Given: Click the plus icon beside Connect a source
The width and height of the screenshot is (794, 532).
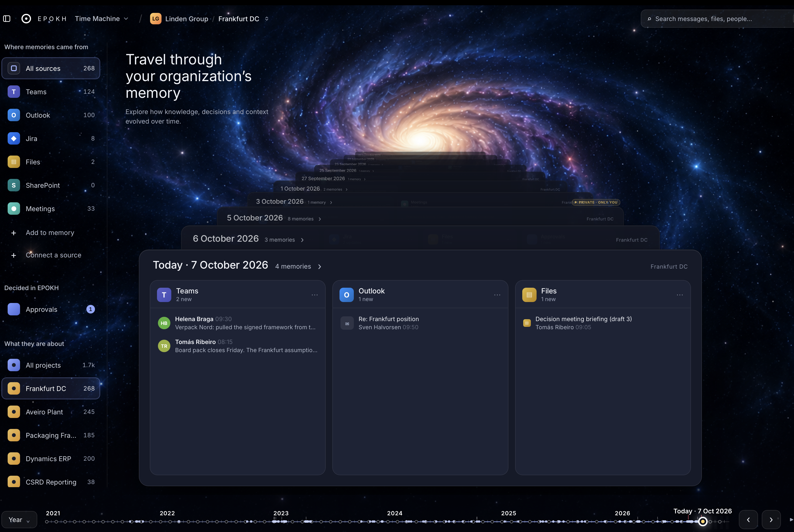Looking at the screenshot, I should pos(14,255).
